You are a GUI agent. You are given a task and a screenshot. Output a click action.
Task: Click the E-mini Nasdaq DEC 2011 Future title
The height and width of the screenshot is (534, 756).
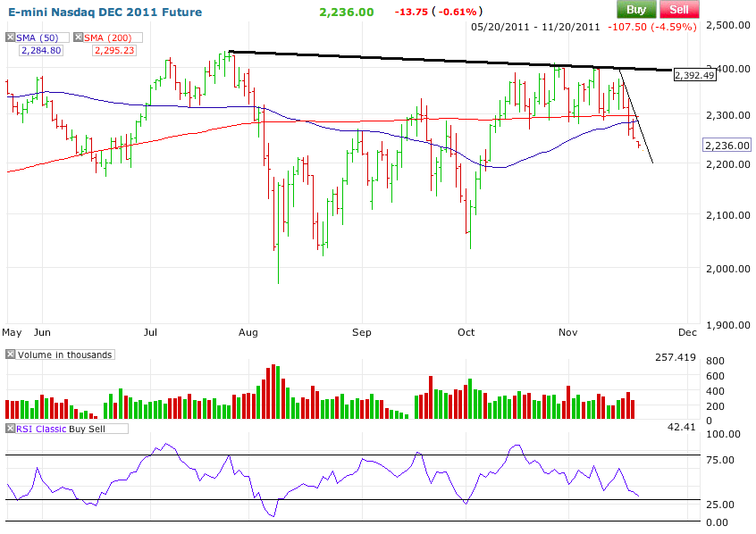tap(105, 12)
